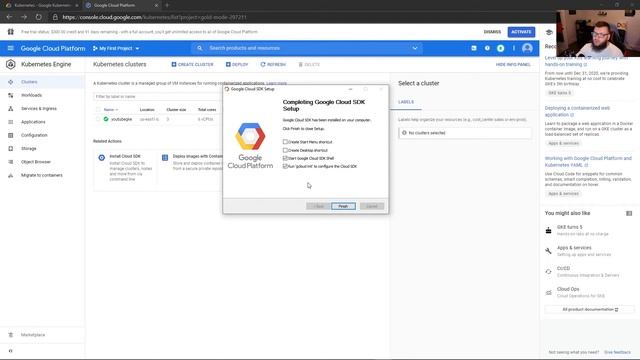Click the Services & Ingress sidebar icon
Image resolution: width=640 pixels, height=360 pixels.
(x=11, y=109)
